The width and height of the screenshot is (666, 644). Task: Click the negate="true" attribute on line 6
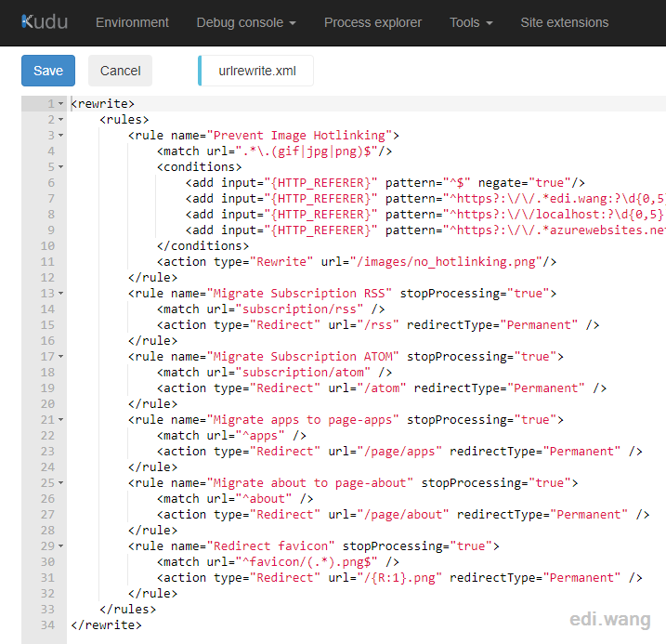coord(525,183)
